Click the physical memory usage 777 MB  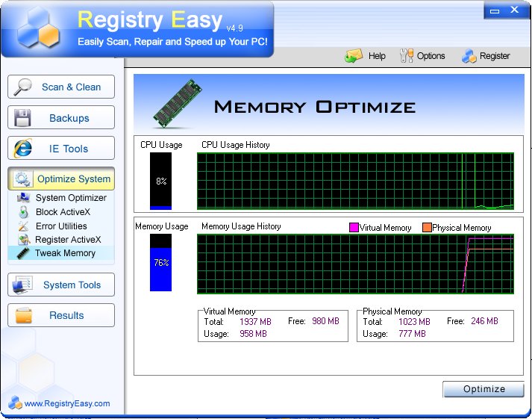pyautogui.click(x=412, y=334)
